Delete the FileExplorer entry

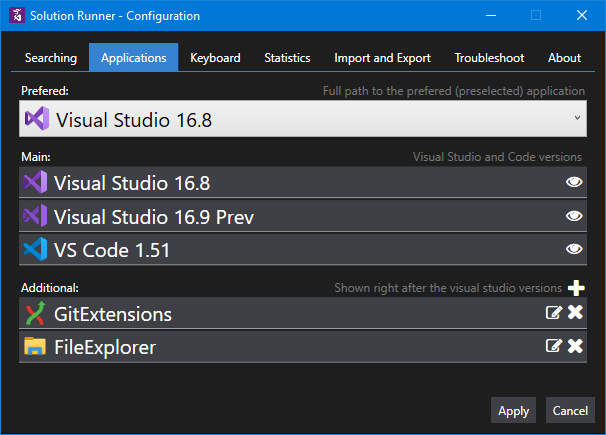pyautogui.click(x=576, y=346)
